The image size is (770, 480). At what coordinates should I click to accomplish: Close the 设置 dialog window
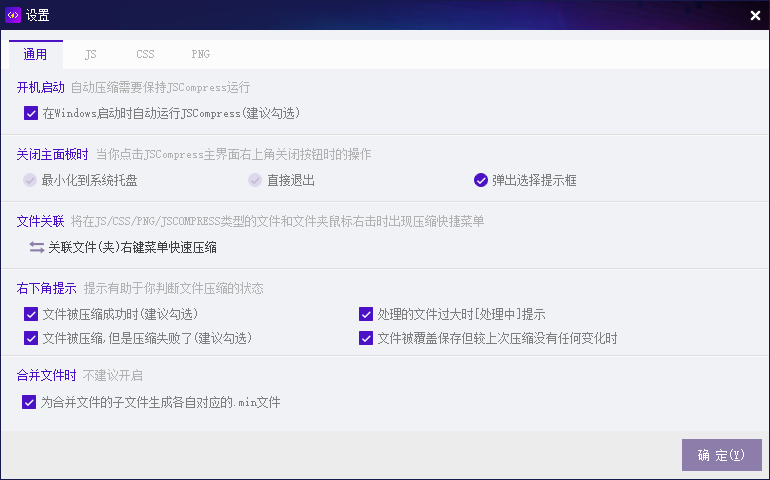coord(755,16)
